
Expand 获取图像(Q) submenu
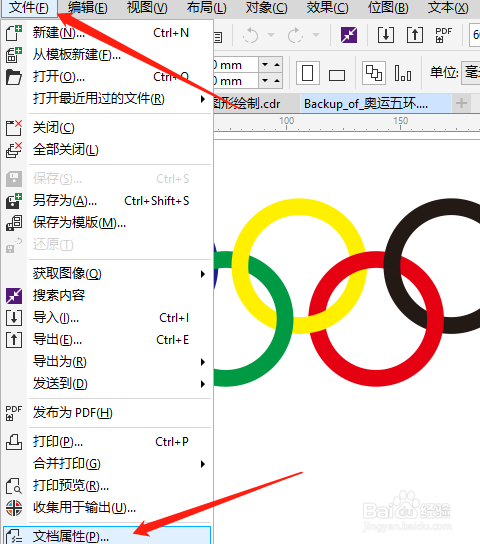tap(108, 274)
